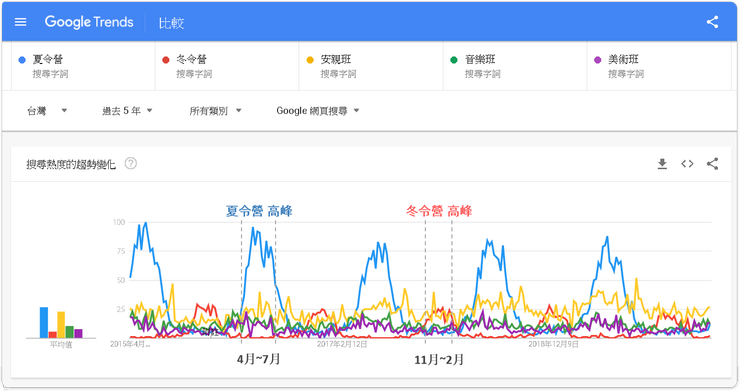Click the purple average bar in 平均值
The width and height of the screenshot is (740, 391).
pos(78,333)
